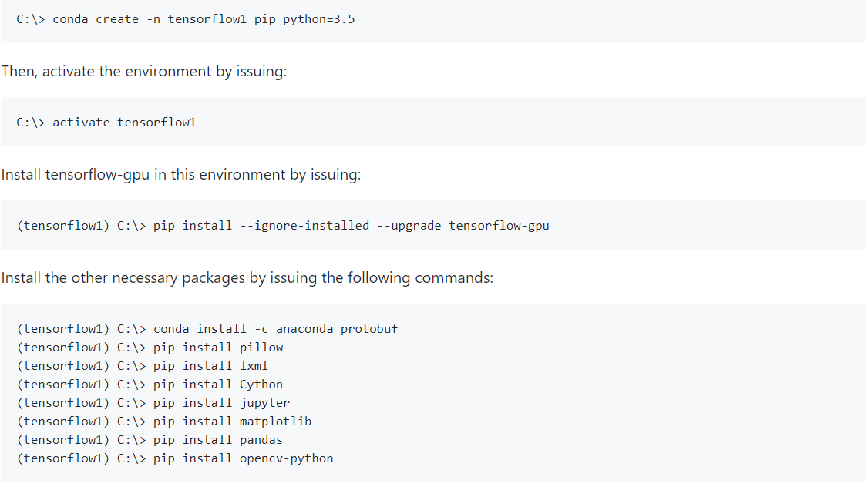Click the 'Install tensorflow-gpu in this environment' sentence

181,175
